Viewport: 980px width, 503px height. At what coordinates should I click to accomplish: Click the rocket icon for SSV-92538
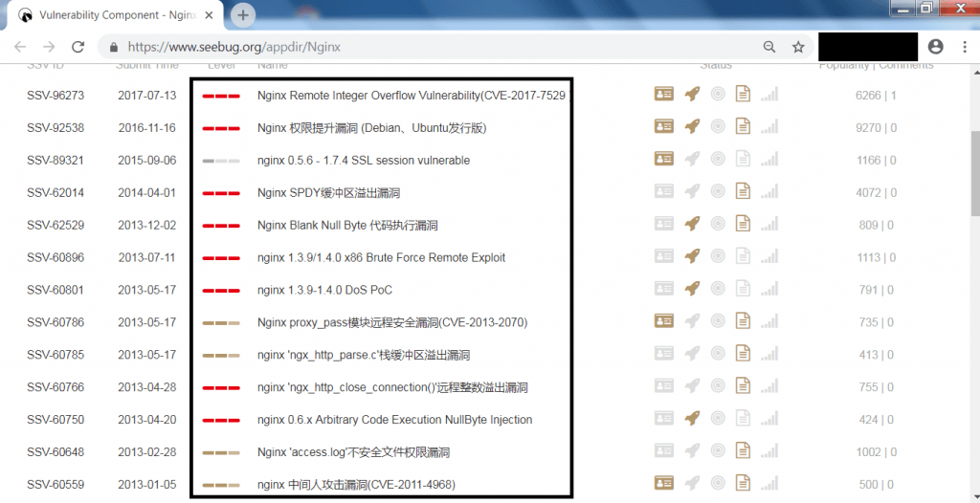pyautogui.click(x=691, y=127)
